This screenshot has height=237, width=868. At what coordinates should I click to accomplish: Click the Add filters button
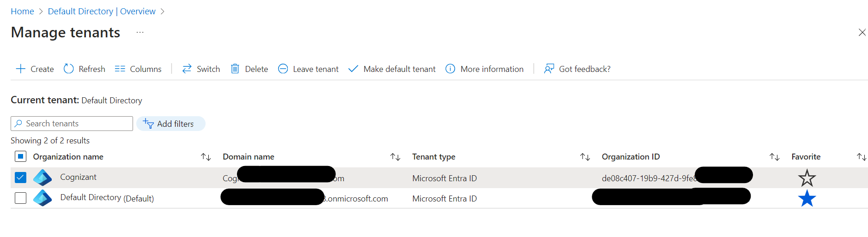coord(171,124)
